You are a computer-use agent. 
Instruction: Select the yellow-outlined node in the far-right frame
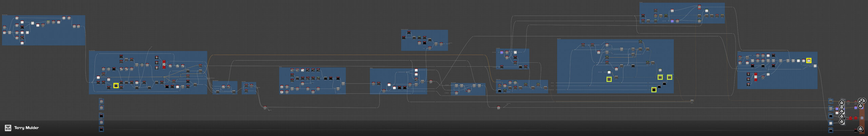809,61
